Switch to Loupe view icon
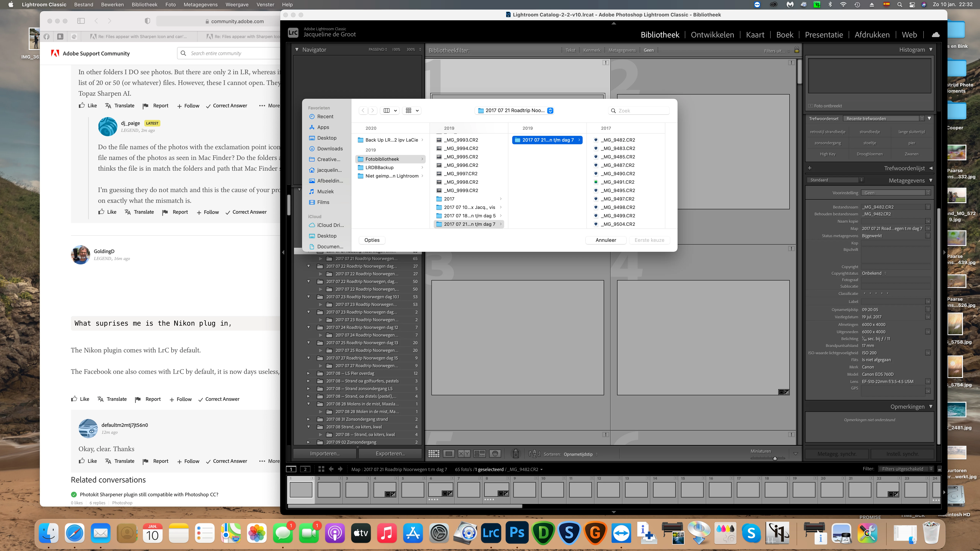 (449, 454)
